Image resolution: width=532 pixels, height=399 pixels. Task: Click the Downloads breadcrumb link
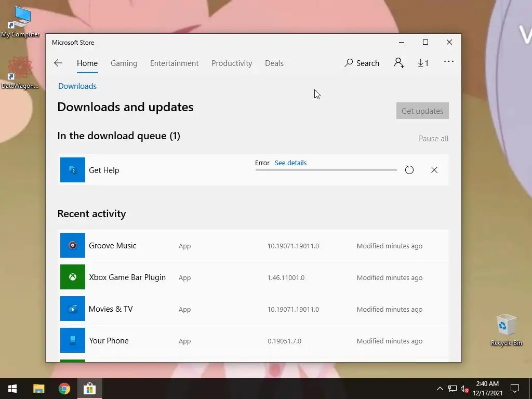click(x=77, y=86)
